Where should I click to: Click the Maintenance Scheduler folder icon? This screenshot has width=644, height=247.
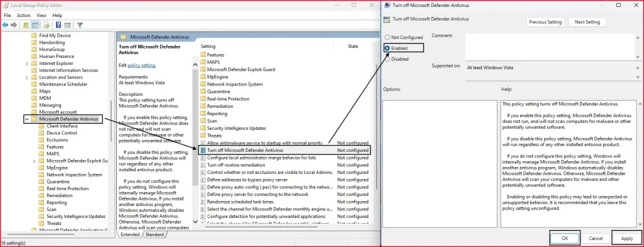(34, 84)
